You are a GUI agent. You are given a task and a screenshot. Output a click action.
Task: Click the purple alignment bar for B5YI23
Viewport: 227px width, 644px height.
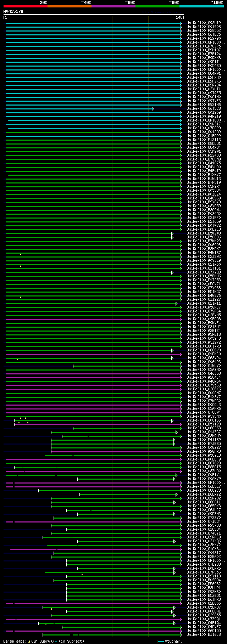tap(98, 424)
